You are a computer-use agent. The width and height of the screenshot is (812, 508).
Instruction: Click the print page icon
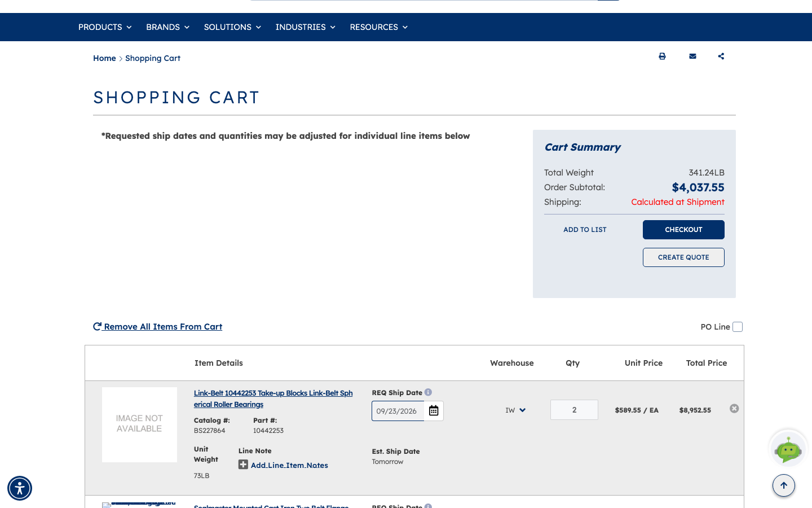pyautogui.click(x=662, y=56)
